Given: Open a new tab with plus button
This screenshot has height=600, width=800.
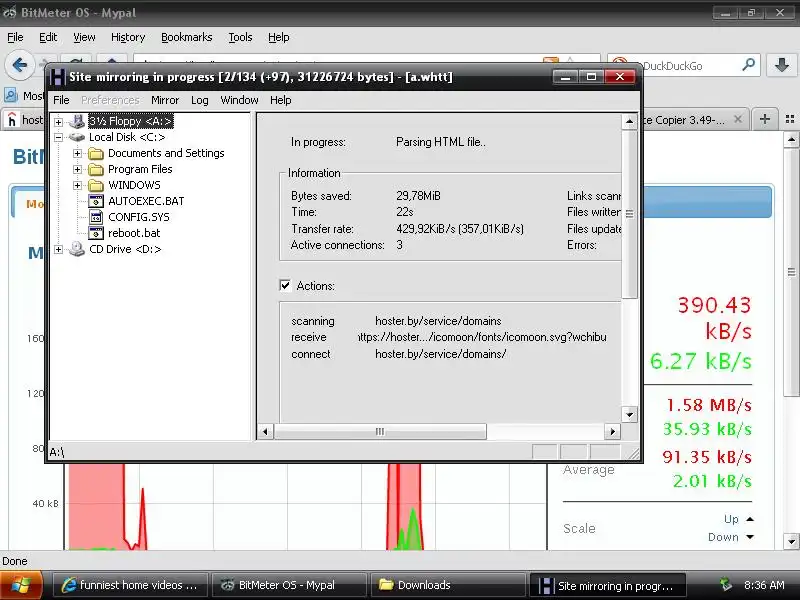Looking at the screenshot, I should click(x=764, y=119).
